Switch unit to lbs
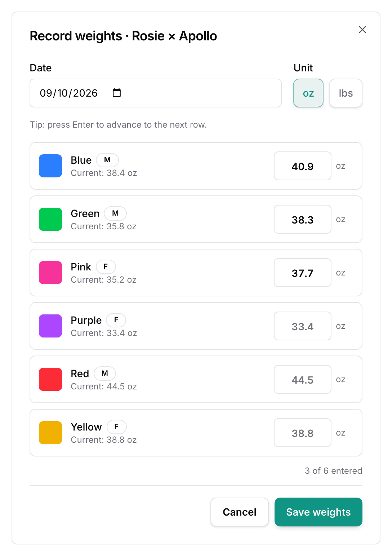The width and height of the screenshot is (392, 556). [346, 93]
